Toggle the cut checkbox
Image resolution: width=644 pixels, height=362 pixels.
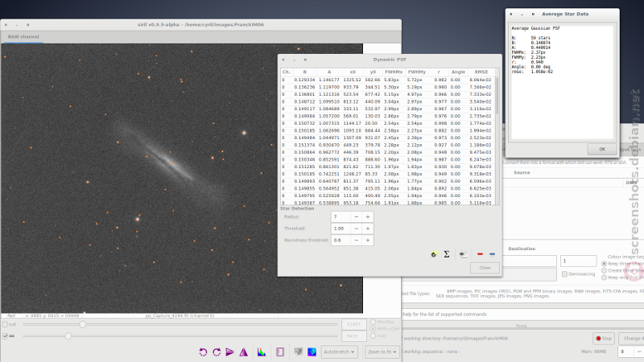[5, 324]
